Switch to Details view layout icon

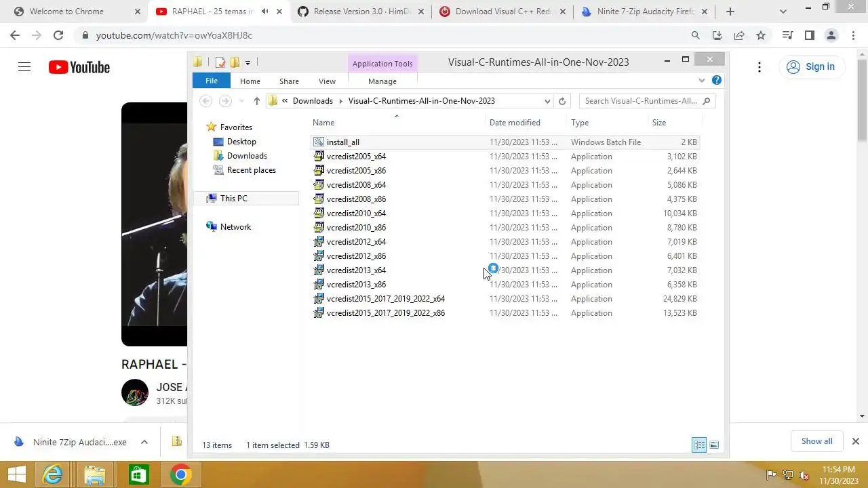(x=699, y=445)
